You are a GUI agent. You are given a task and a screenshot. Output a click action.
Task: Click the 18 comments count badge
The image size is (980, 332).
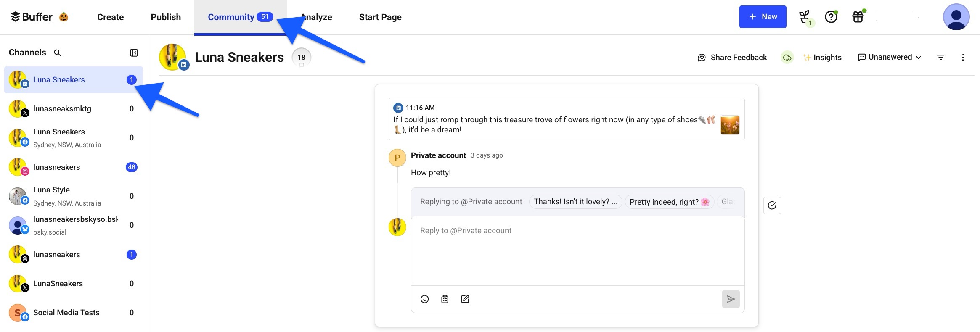coord(302,57)
